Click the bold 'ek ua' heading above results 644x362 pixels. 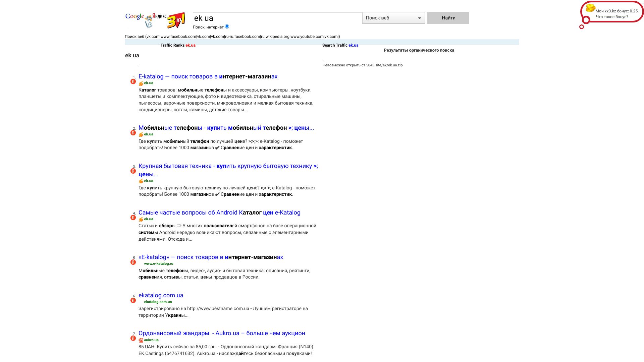pyautogui.click(x=132, y=56)
